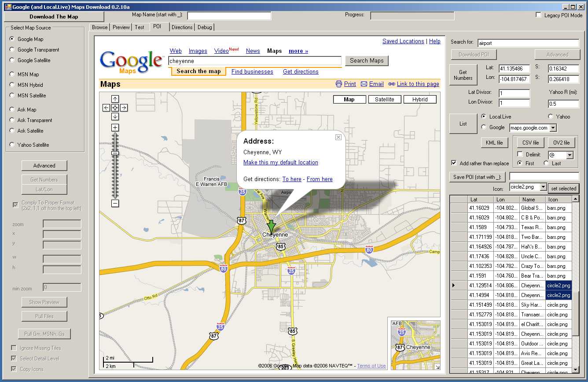Click the Download The Map button

(54, 17)
